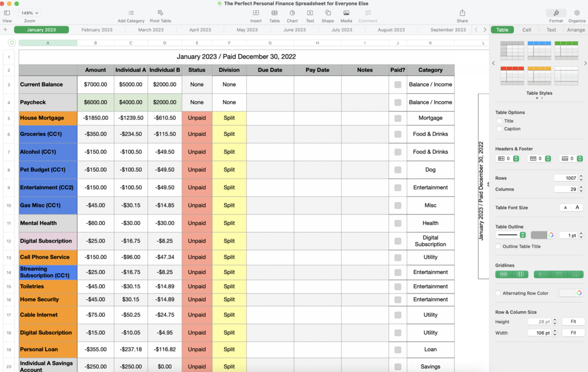Increase table font size with large A

click(x=577, y=207)
